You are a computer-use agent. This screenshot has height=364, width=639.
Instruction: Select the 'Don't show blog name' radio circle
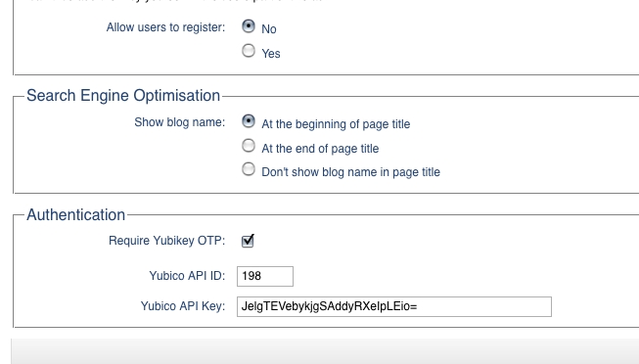[249, 169]
